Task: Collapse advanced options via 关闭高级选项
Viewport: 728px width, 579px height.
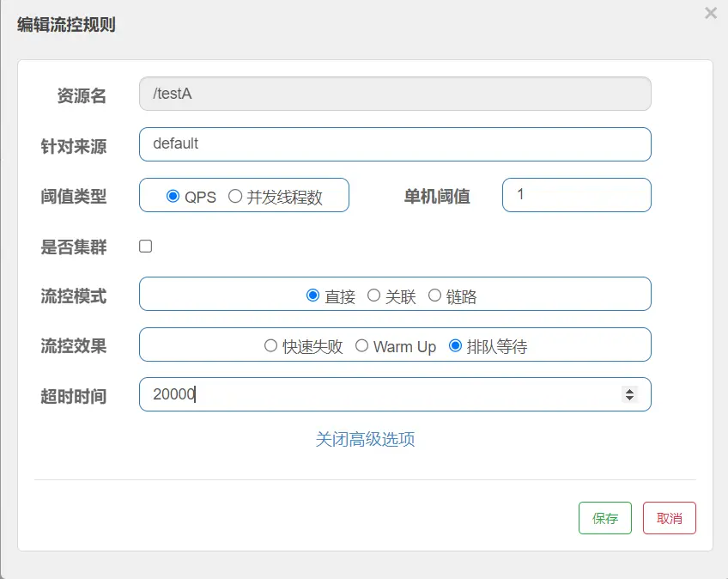Action: (x=365, y=439)
